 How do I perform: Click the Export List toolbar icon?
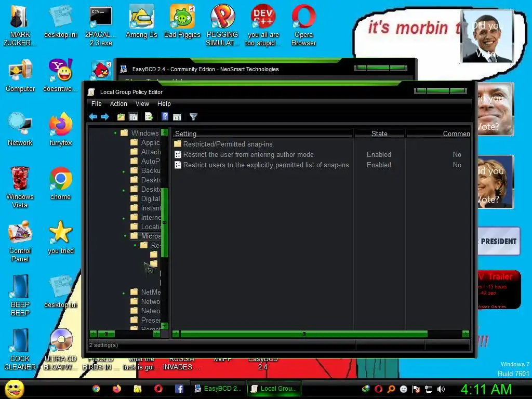pyautogui.click(x=149, y=117)
